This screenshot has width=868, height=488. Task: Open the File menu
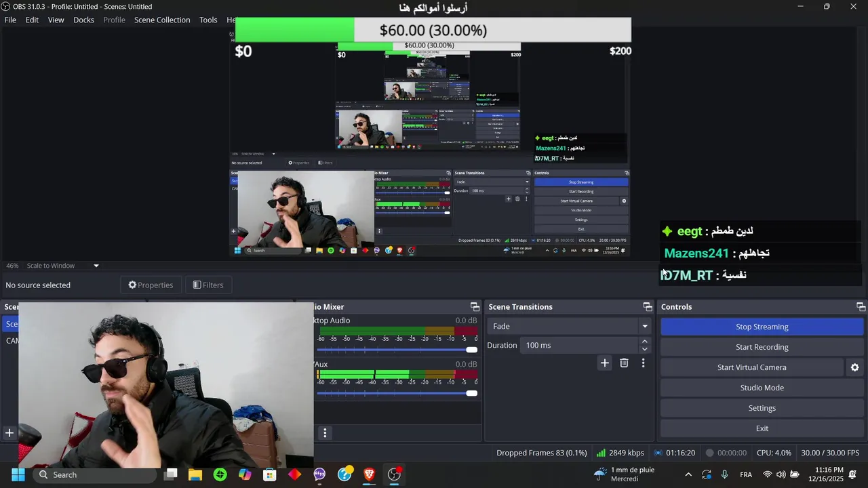[10, 20]
